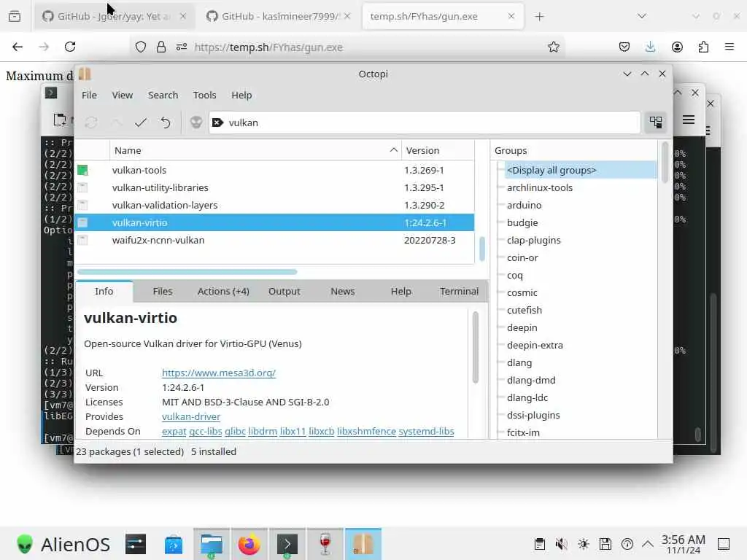Viewport: 747px width, 560px height.
Task: Open the Help menu in Octopi
Action: 241,96
